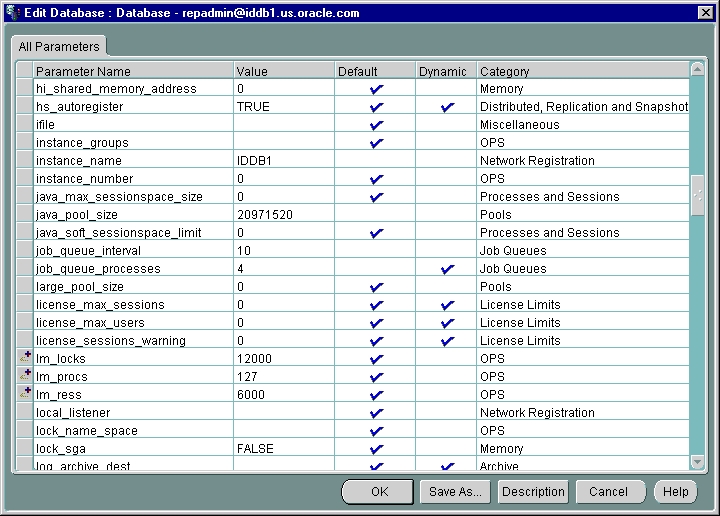The height and width of the screenshot is (516, 720).
Task: Cancel the Edit Database dialog
Action: (608, 492)
